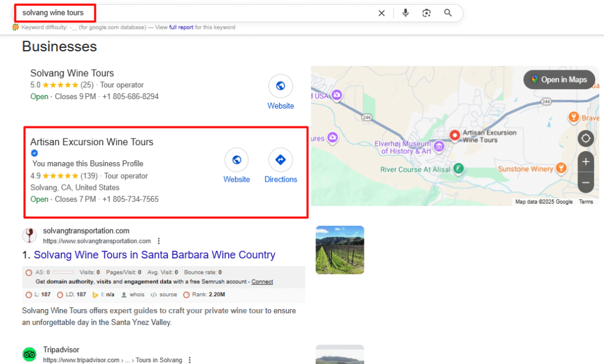Open the vineyard thumbnail image
The height and width of the screenshot is (364, 604).
340,250
